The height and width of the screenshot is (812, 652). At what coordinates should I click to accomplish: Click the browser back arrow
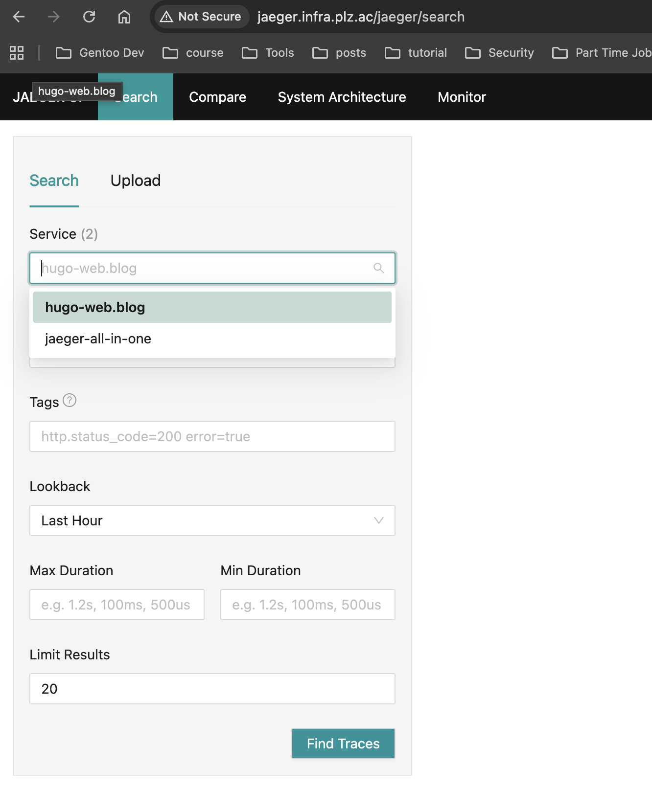(19, 17)
